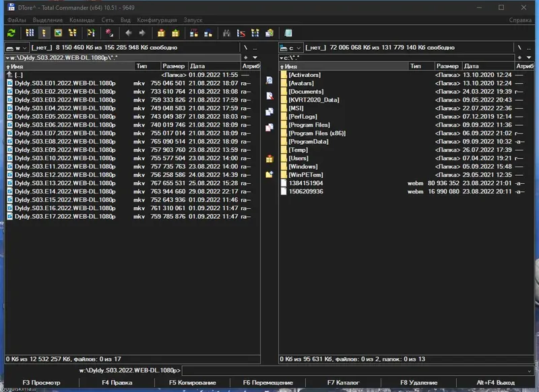Click the copy names to clipboard icon
539x392 pixels.
pyautogui.click(x=269, y=33)
